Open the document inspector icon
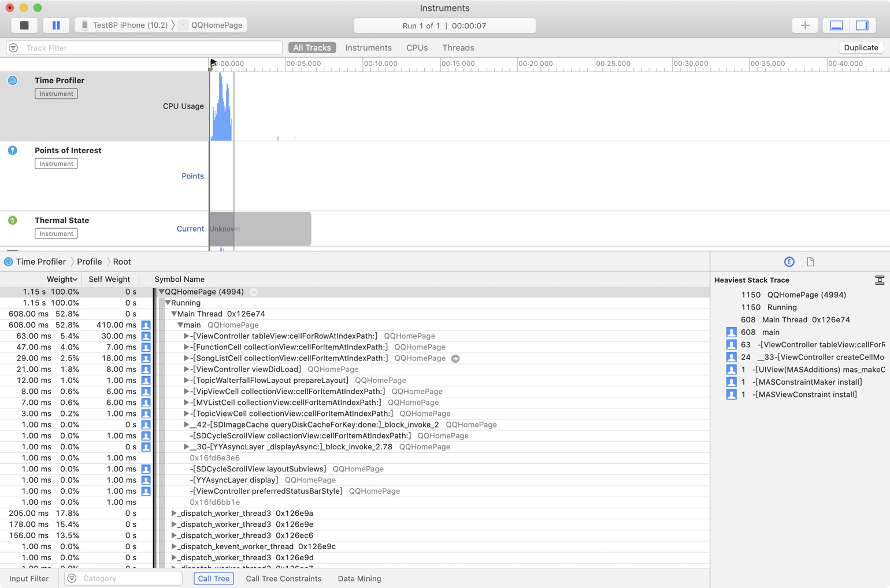The height and width of the screenshot is (588, 890). (x=810, y=262)
